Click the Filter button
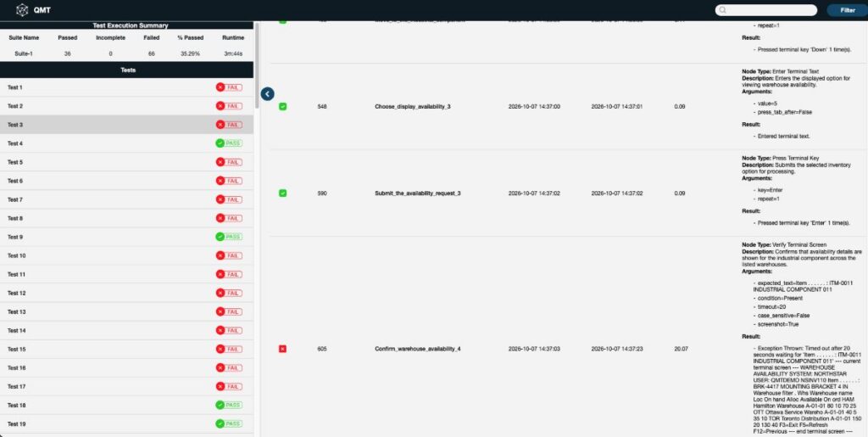The height and width of the screenshot is (437, 868). coord(847,10)
